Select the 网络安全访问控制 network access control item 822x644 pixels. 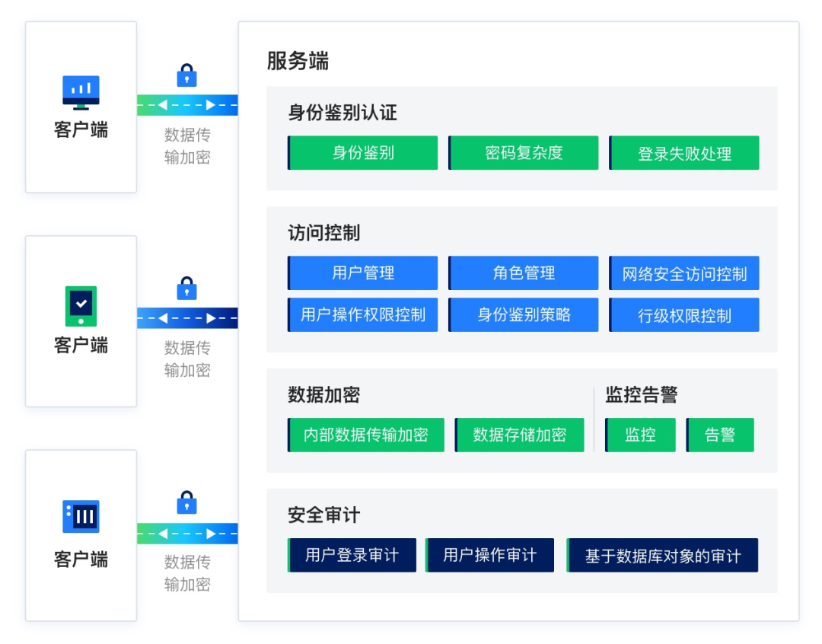(x=684, y=273)
